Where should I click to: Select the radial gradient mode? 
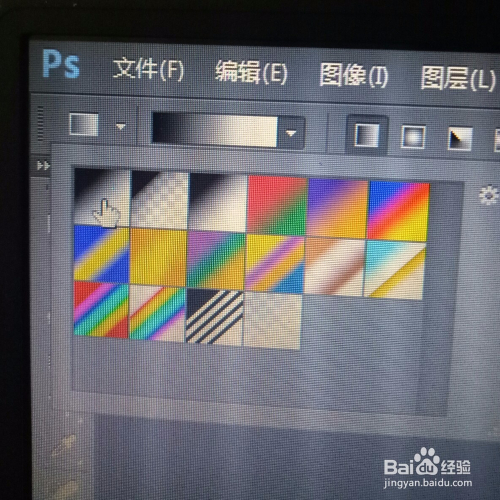click(x=413, y=136)
